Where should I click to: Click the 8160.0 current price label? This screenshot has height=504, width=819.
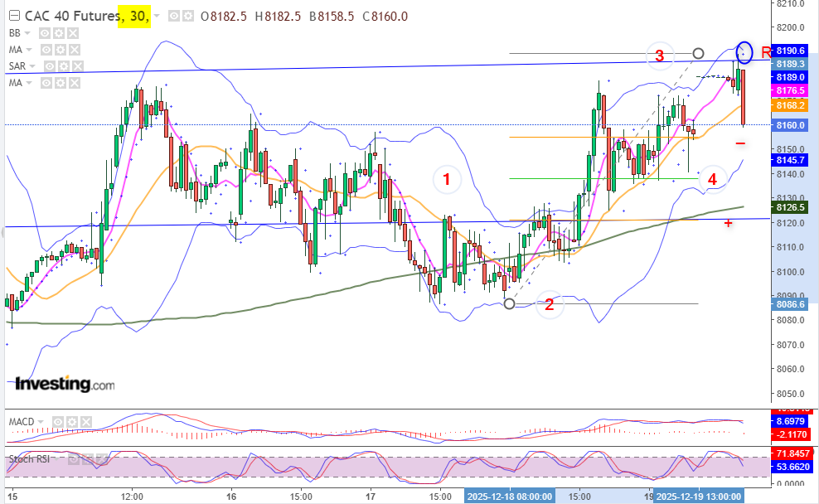790,125
